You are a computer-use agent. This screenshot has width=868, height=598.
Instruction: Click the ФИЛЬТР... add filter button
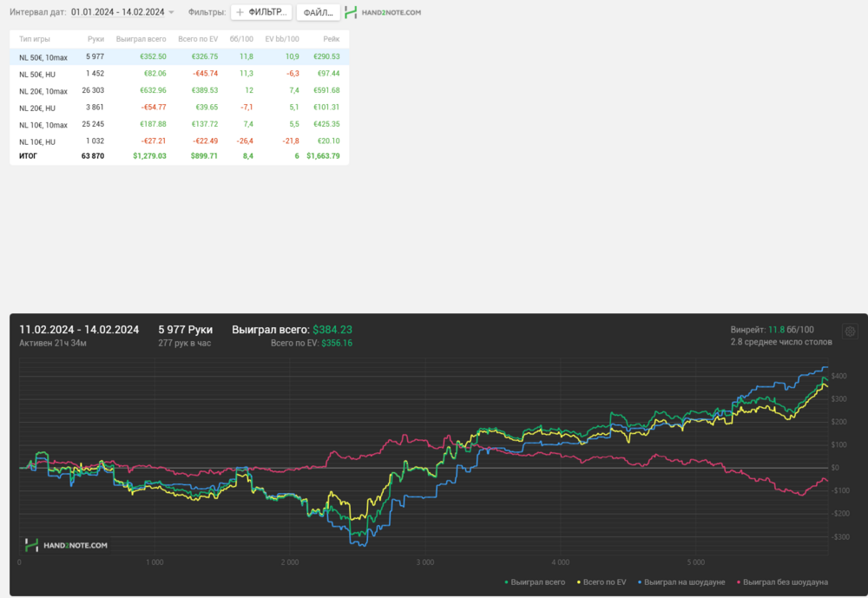(261, 12)
